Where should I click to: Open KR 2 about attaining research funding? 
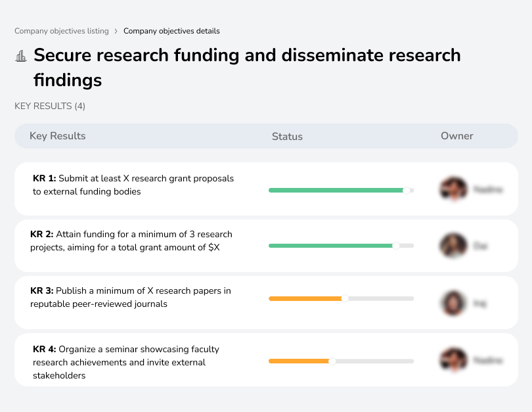click(131, 240)
